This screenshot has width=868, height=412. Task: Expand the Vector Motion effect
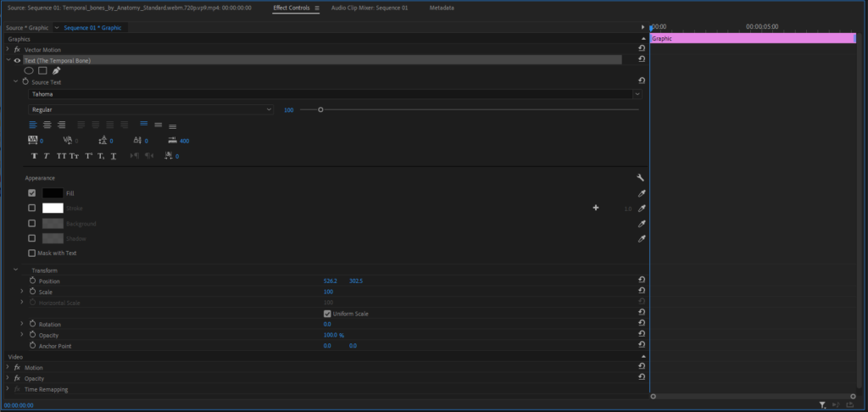(x=8, y=49)
